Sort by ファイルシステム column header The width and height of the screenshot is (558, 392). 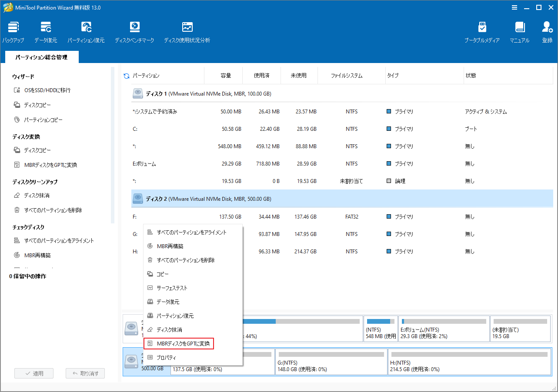[x=346, y=76]
